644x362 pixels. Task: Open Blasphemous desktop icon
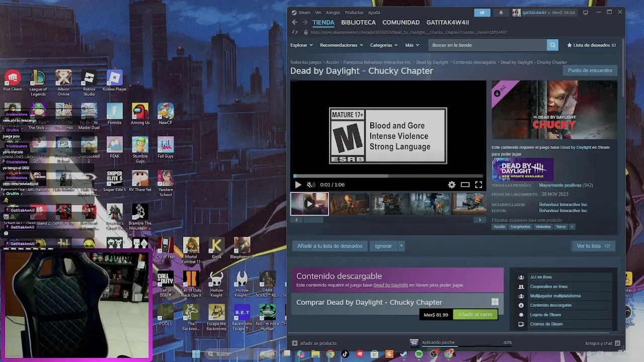pyautogui.click(x=242, y=248)
